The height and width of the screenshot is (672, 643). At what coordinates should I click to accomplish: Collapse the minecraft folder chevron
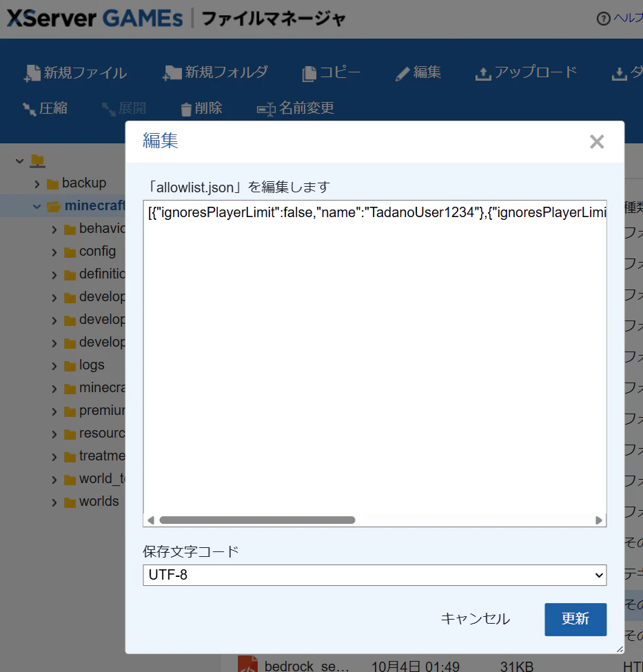point(37,207)
